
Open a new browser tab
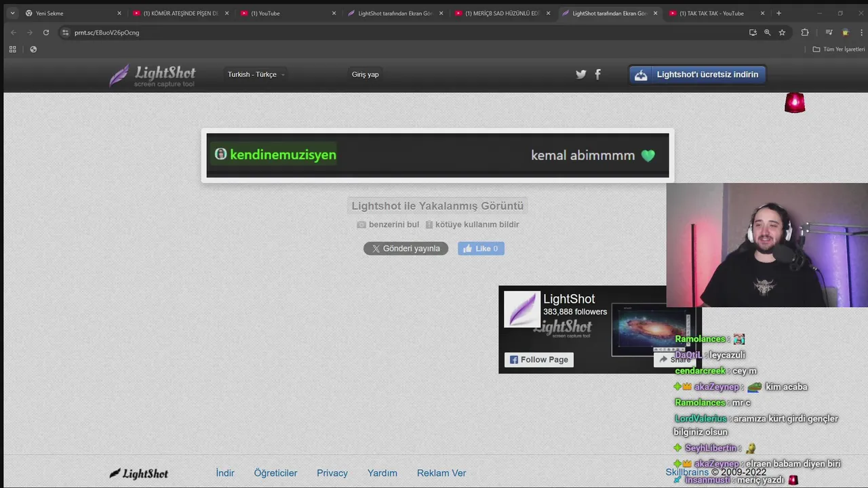[x=778, y=13]
